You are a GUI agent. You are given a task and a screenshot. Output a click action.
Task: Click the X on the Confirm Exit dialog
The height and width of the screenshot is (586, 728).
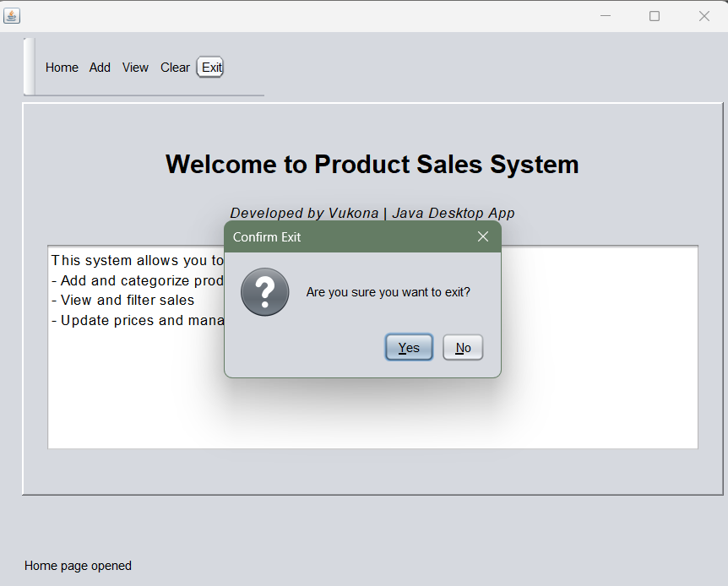point(483,236)
